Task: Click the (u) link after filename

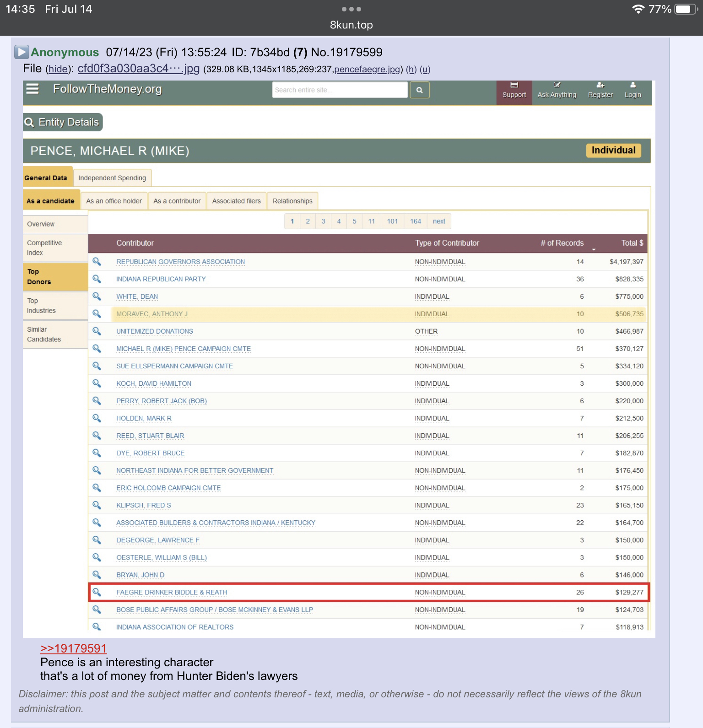Action: coord(425,70)
